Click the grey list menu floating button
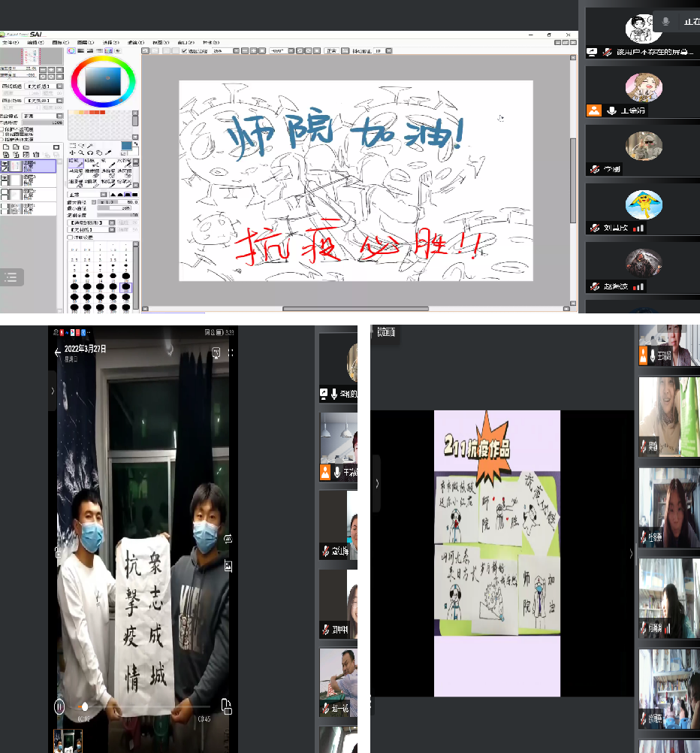The height and width of the screenshot is (753, 700). (x=11, y=277)
